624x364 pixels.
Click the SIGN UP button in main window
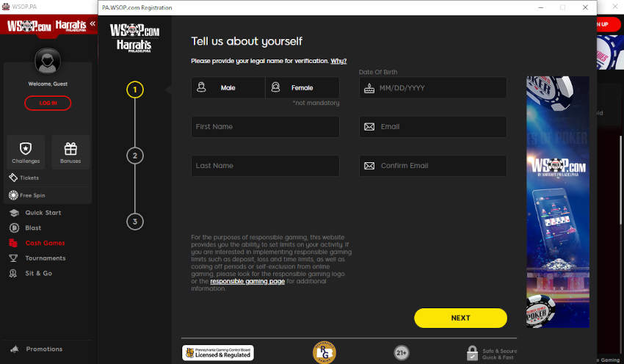coord(609,24)
